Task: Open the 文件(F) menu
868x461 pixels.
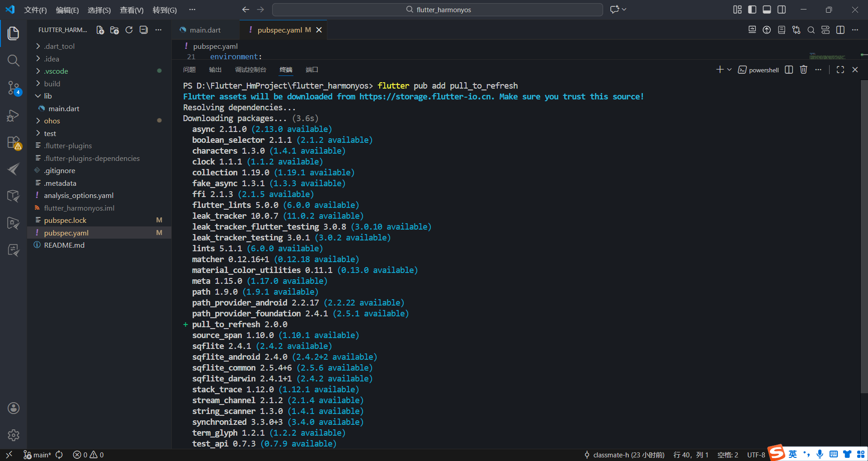Action: (x=35, y=10)
